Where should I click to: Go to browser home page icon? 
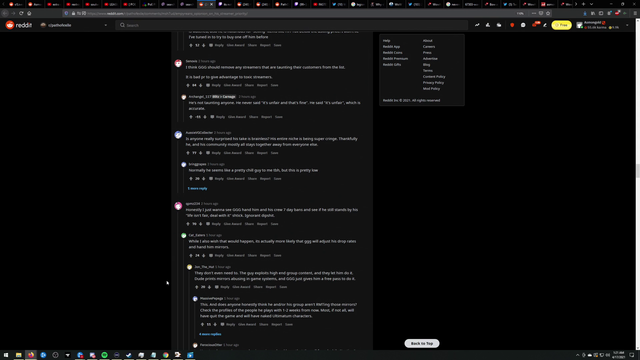pos(29,13)
